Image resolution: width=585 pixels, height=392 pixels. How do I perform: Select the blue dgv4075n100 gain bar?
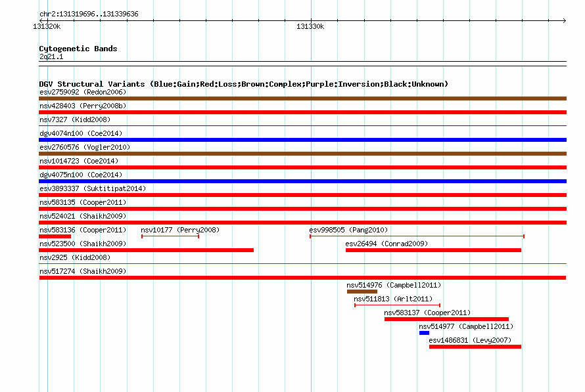click(x=302, y=181)
